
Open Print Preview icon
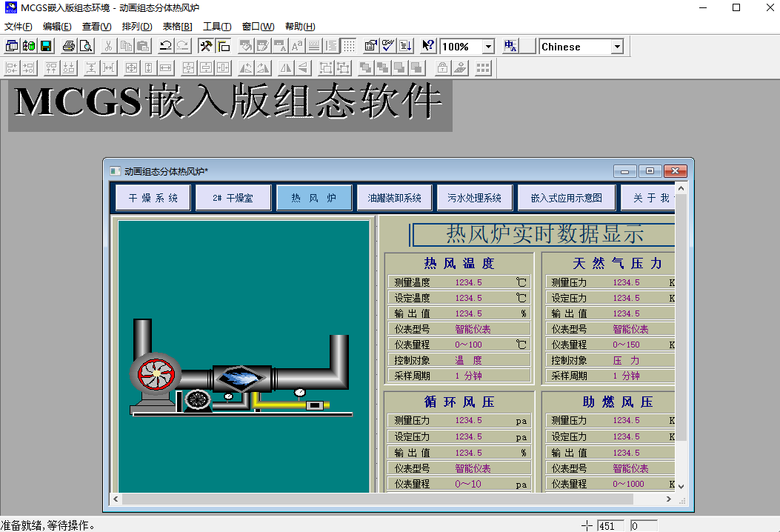pos(86,46)
